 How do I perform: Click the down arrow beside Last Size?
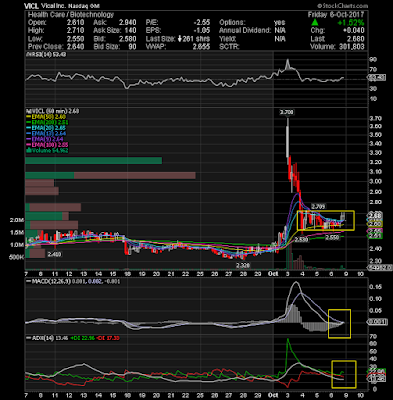(x=179, y=39)
